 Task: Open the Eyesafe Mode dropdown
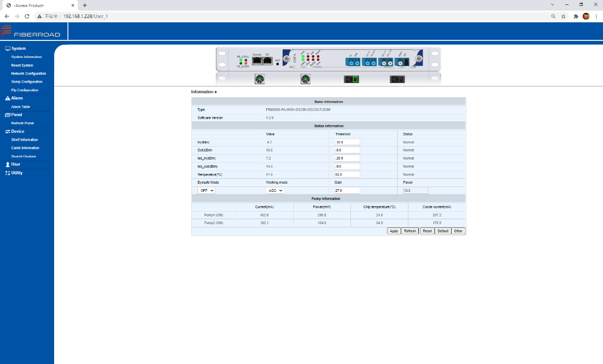point(206,191)
